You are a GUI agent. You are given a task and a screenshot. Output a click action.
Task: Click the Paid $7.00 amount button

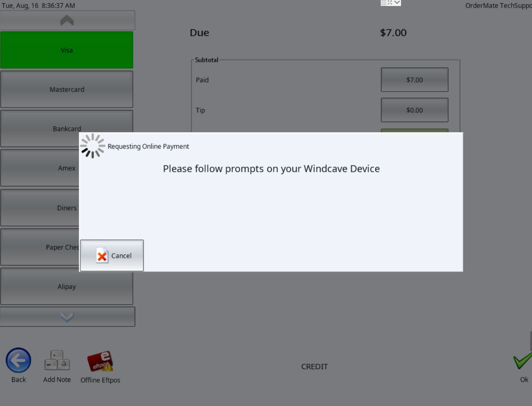(x=414, y=80)
